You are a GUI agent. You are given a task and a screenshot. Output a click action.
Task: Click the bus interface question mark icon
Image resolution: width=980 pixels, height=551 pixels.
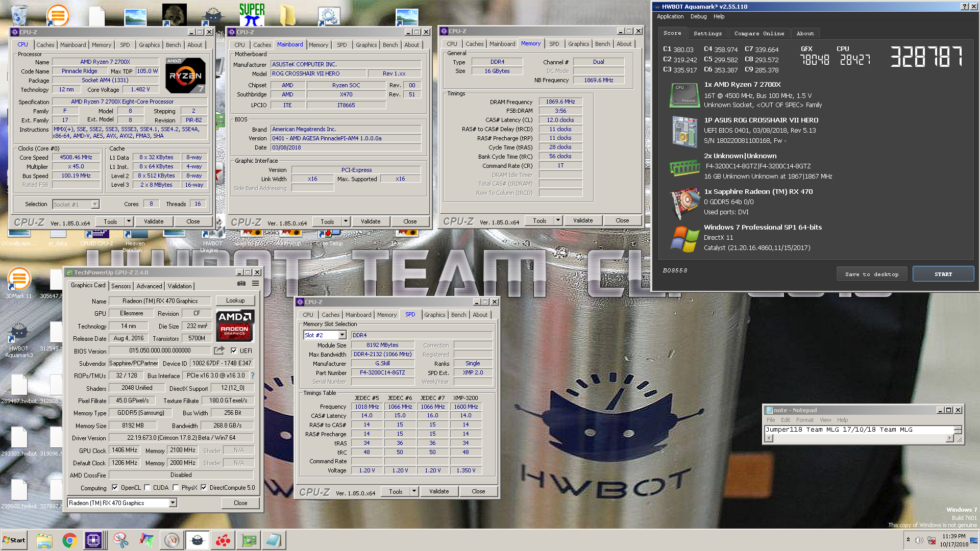click(252, 375)
